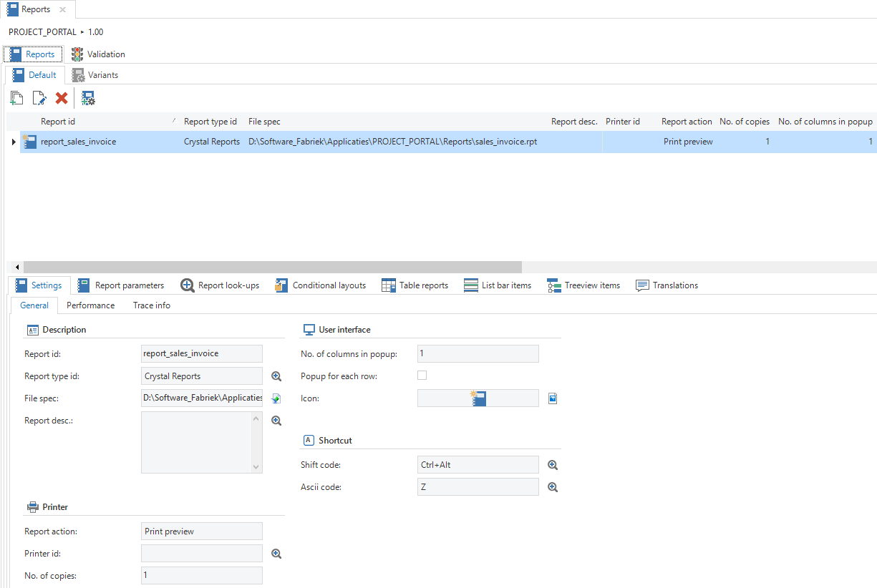The width and height of the screenshot is (877, 588).
Task: Toggle the Popup for each row checkbox
Action: click(422, 376)
